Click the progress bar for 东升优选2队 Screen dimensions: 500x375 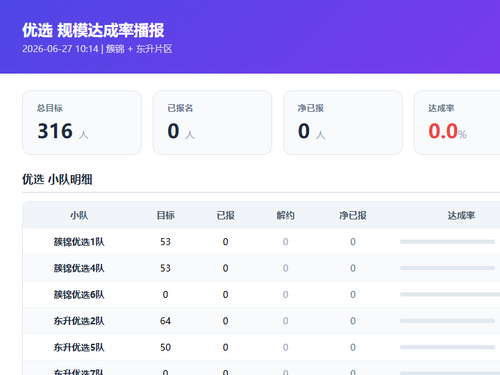coord(447,321)
